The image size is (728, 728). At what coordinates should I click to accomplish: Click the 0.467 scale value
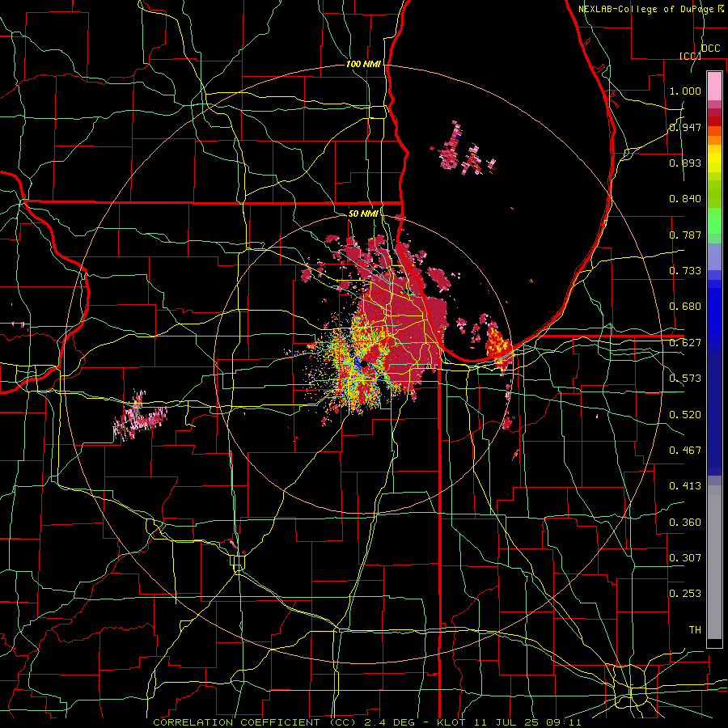tap(685, 451)
